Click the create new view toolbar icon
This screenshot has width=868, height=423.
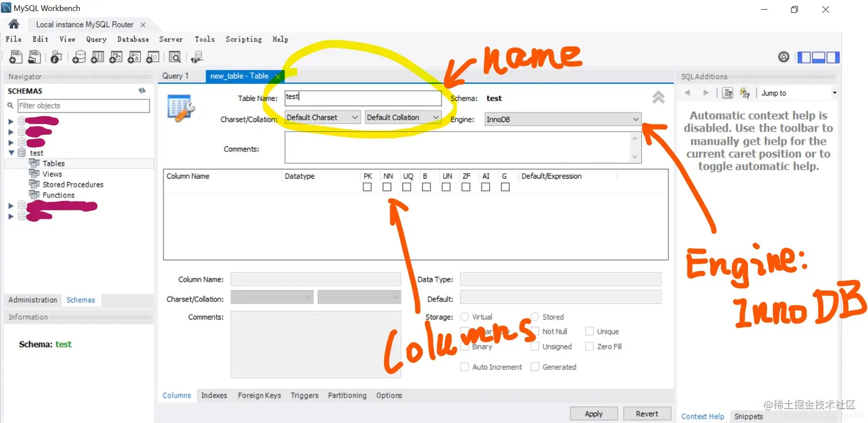pos(115,56)
